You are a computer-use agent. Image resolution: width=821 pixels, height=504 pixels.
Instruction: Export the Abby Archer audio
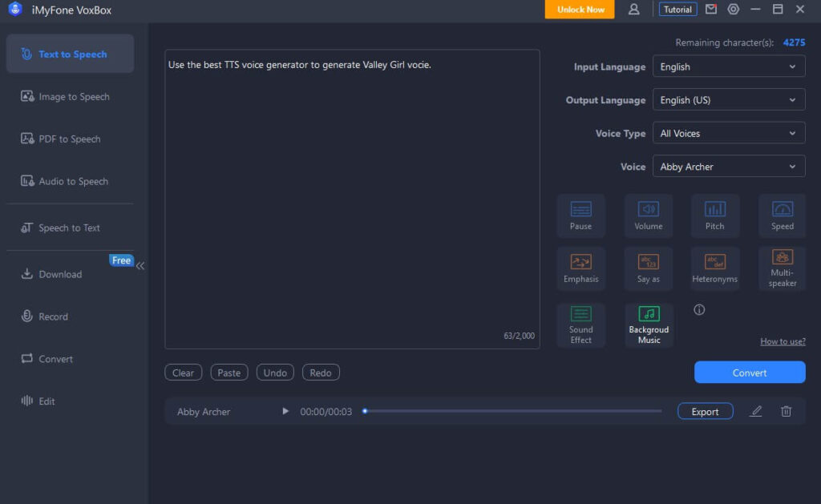tap(705, 411)
